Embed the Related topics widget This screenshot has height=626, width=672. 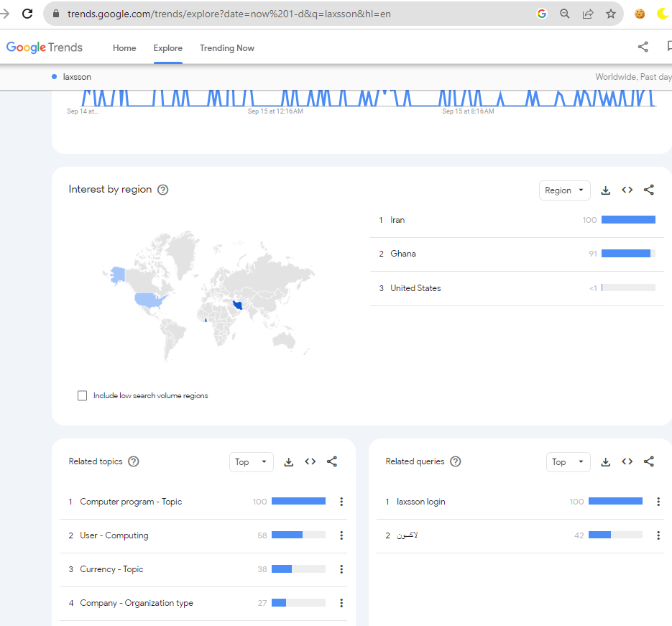(x=310, y=461)
